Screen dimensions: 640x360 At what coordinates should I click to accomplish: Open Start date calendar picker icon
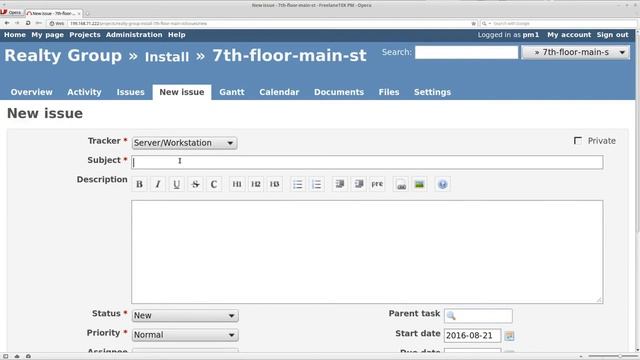point(509,336)
